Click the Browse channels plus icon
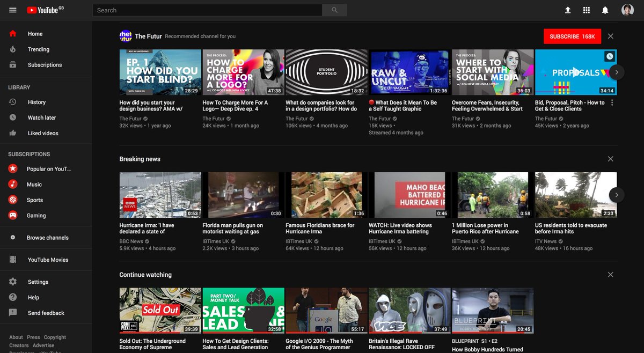 (x=13, y=238)
